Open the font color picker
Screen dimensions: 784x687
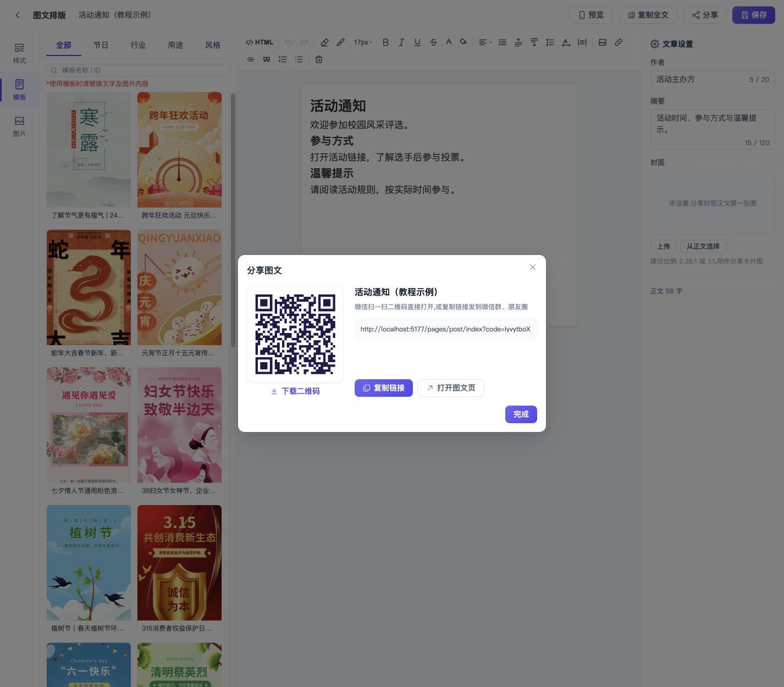(x=449, y=42)
